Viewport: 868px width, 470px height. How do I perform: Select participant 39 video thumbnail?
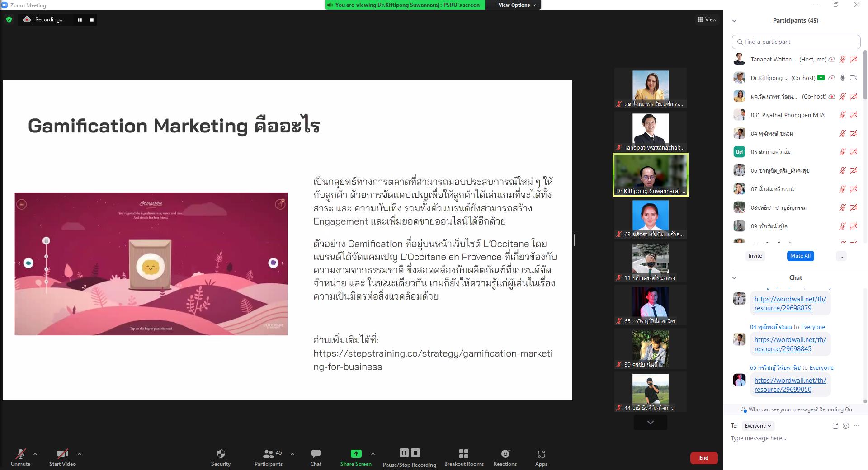point(650,348)
